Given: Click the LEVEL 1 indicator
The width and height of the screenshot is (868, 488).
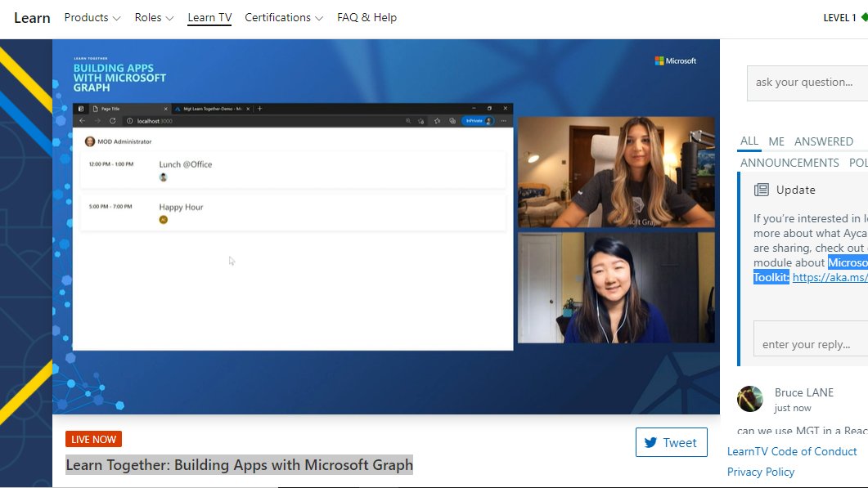Looking at the screenshot, I should [x=845, y=18].
